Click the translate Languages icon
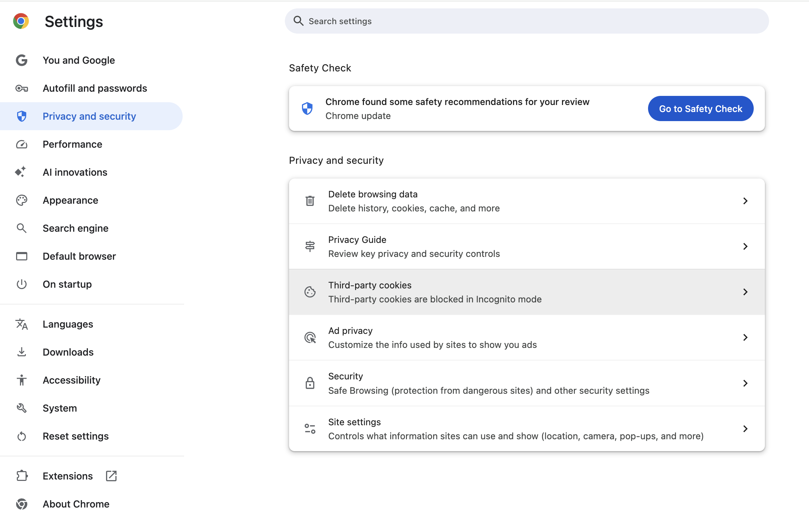809x532 pixels. pyautogui.click(x=22, y=324)
